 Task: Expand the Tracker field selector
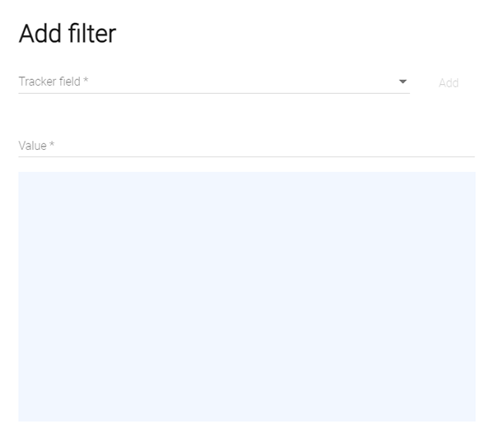click(213, 82)
